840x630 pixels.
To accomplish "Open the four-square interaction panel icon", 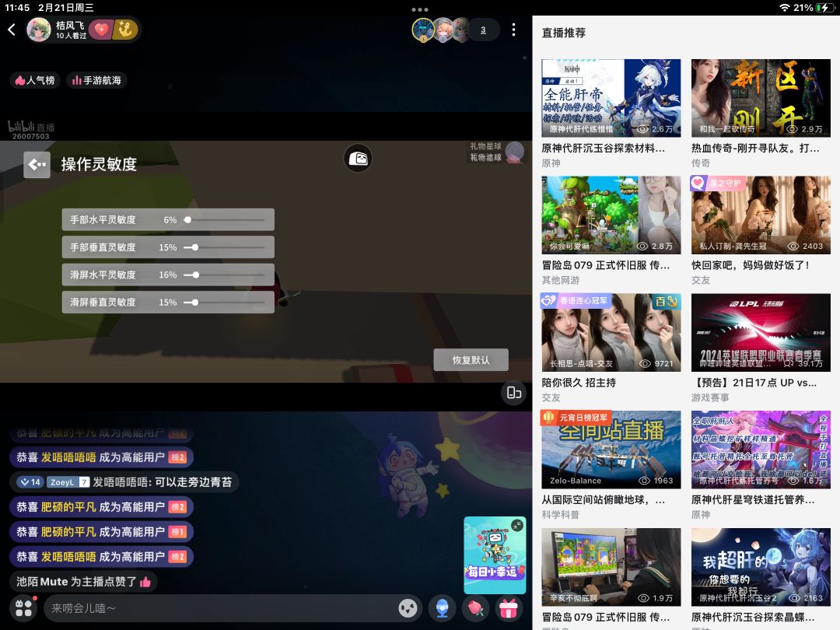I will coord(23,608).
